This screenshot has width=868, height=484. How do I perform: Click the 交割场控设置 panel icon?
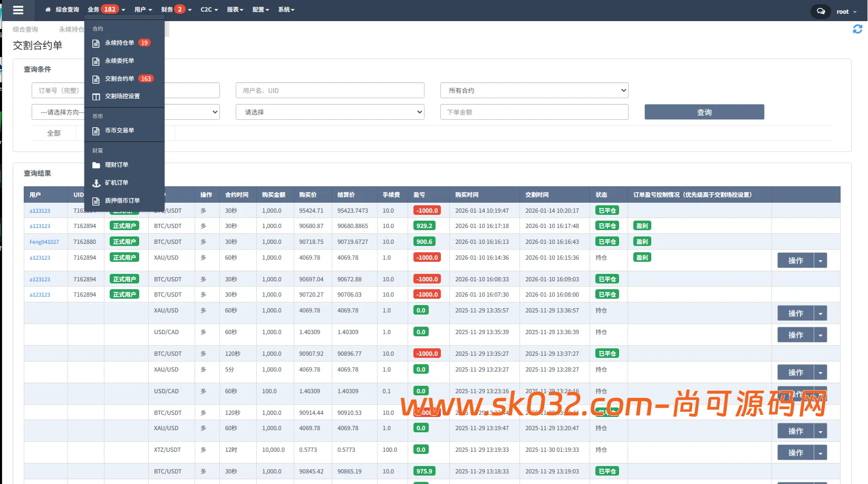click(96, 97)
